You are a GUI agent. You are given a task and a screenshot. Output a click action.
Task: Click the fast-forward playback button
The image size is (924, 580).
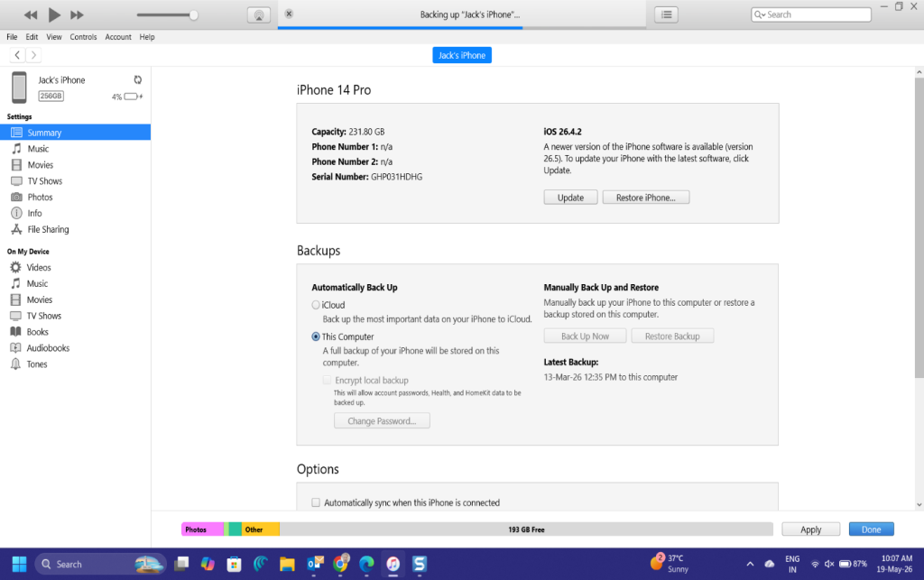coord(77,14)
